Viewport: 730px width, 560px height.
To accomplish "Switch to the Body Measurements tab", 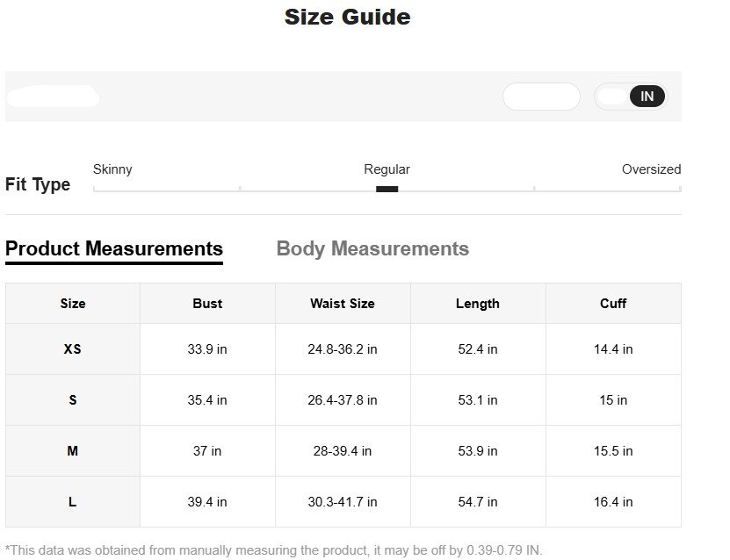I will tap(372, 249).
